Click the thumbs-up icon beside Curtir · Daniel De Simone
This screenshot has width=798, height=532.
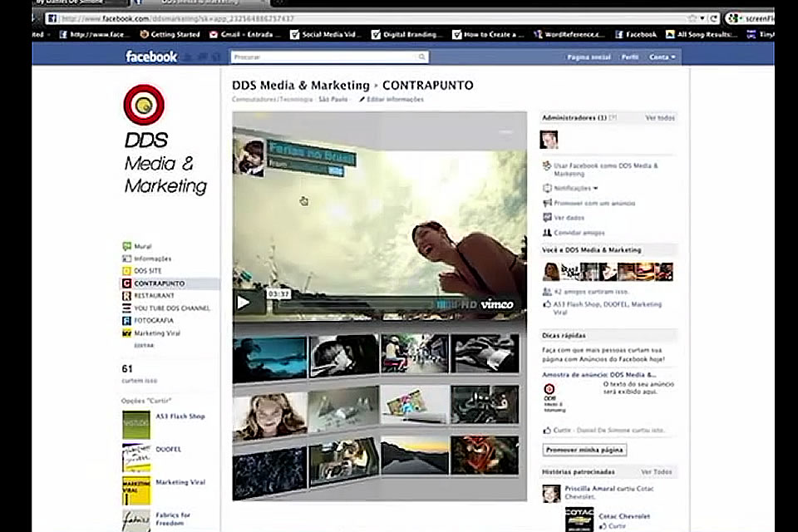coord(547,431)
